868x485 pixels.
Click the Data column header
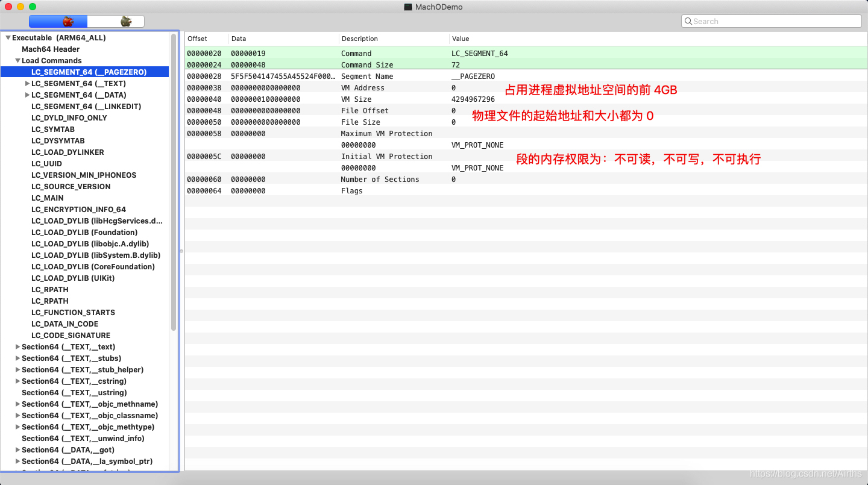284,39
